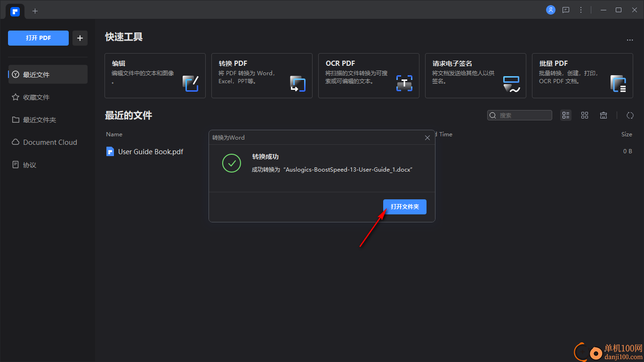Open Document Cloud in the sidebar
Image resolution: width=644 pixels, height=362 pixels.
tap(48, 142)
